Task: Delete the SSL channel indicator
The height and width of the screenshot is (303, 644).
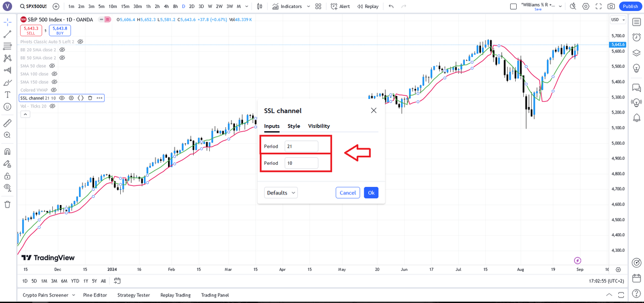Action: (x=90, y=98)
